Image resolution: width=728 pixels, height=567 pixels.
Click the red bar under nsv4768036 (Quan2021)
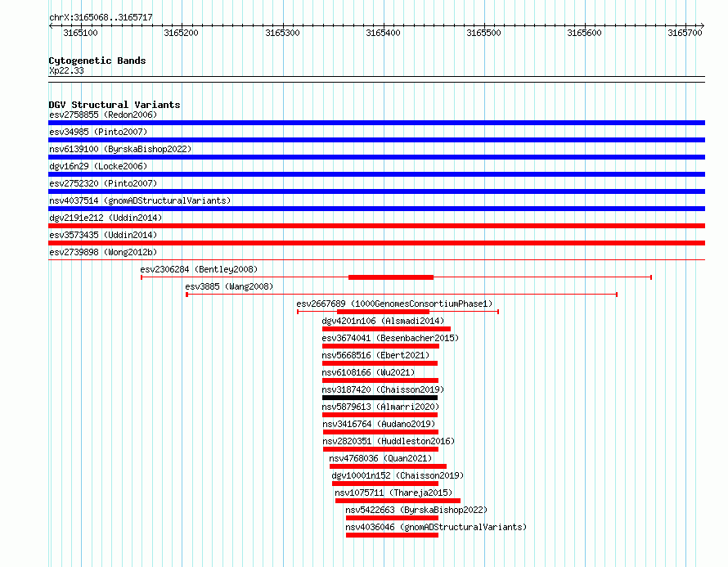[389, 466]
